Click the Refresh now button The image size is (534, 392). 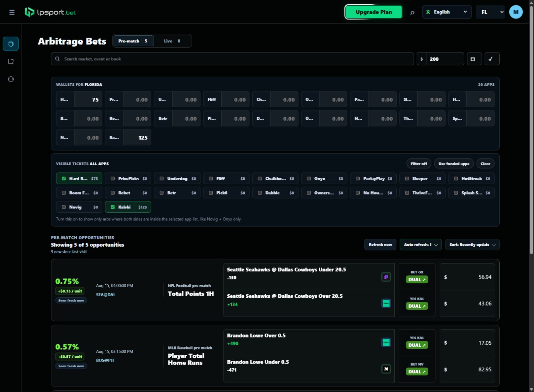(380, 245)
